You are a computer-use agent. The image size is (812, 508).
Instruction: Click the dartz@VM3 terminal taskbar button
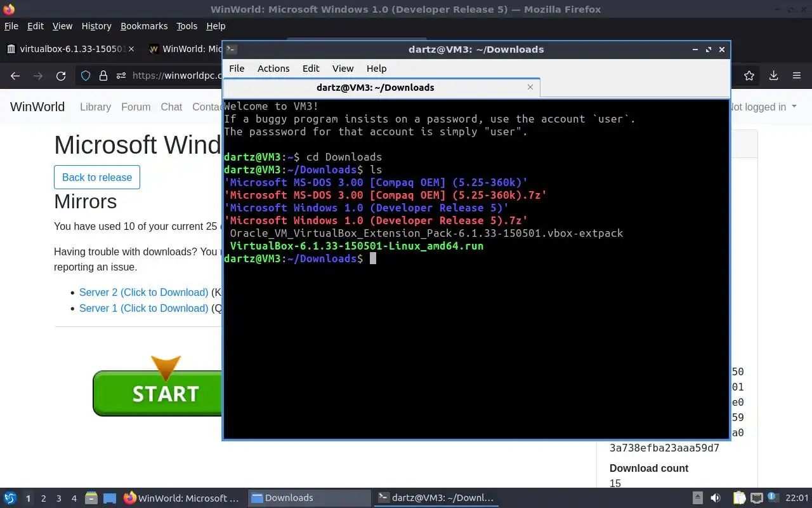(435, 498)
